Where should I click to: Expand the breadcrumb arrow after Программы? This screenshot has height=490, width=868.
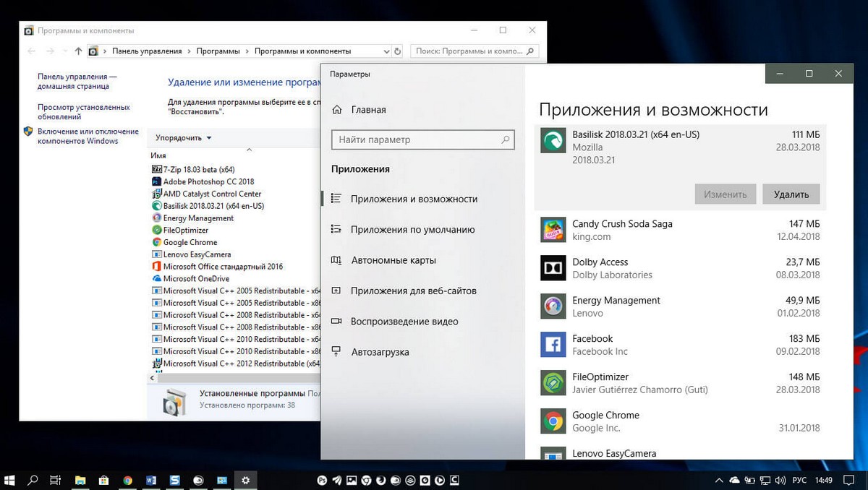pos(247,51)
